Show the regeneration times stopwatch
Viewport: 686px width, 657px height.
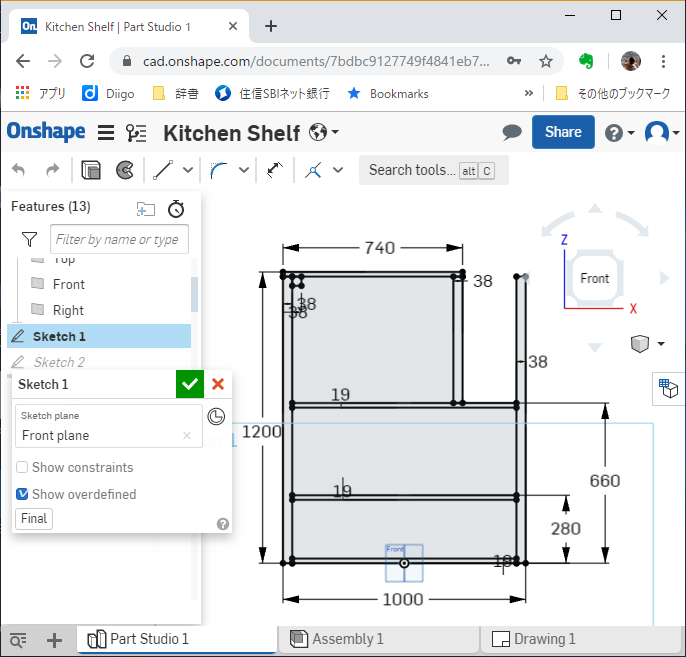tap(176, 209)
